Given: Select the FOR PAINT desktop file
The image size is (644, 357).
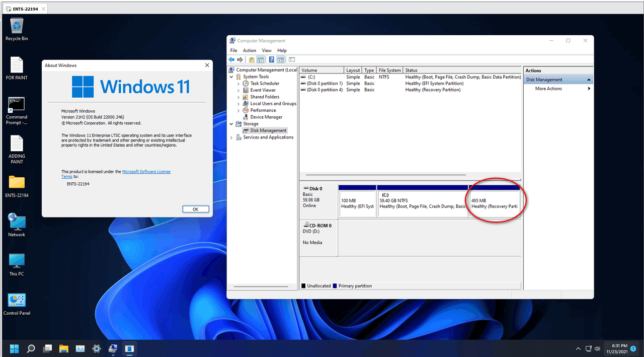Looking at the screenshot, I should click(x=17, y=68).
